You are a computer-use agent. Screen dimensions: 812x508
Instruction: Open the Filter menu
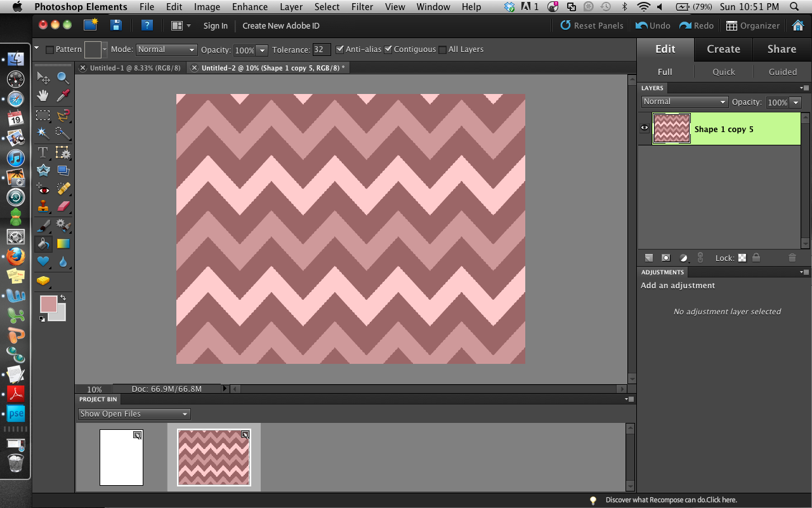click(362, 7)
